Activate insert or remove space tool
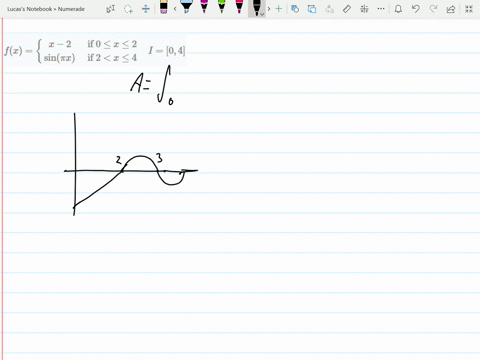Viewport: 480px width, 360px height. (146, 9)
